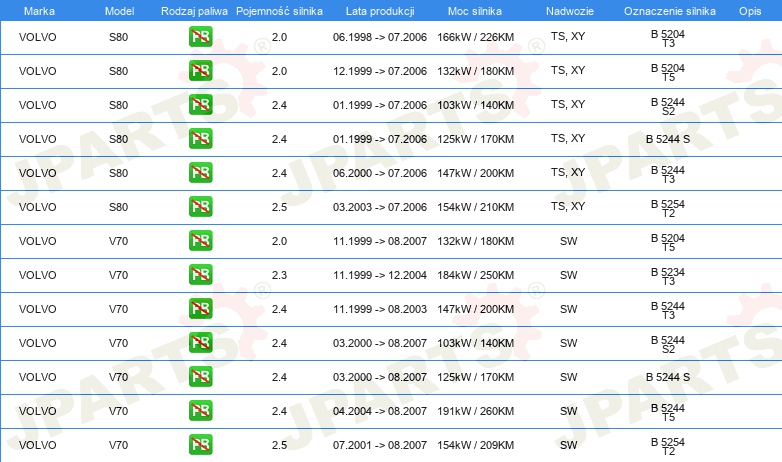Viewport: 782px width, 462px height.
Task: Click the '191kW / 260KM' power cell
Action: [475, 411]
